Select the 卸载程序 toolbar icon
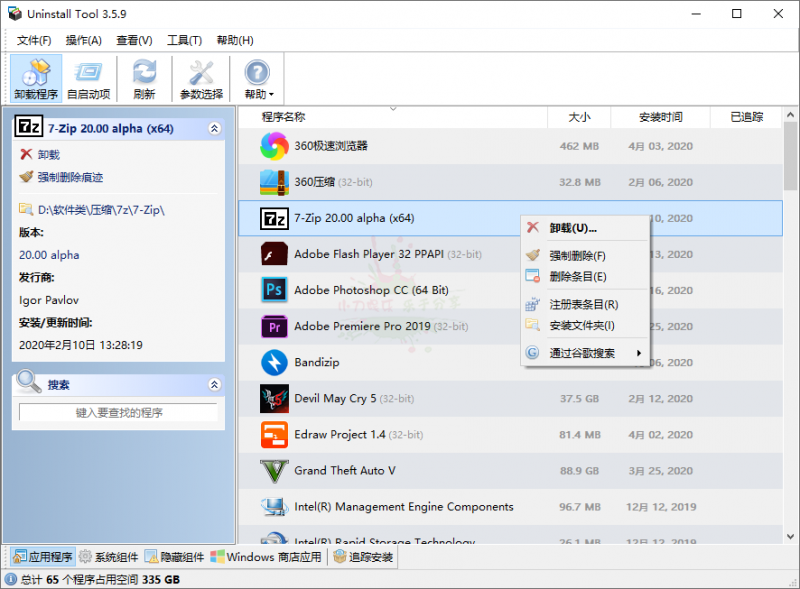Viewport: 800px width, 589px height. (x=35, y=77)
